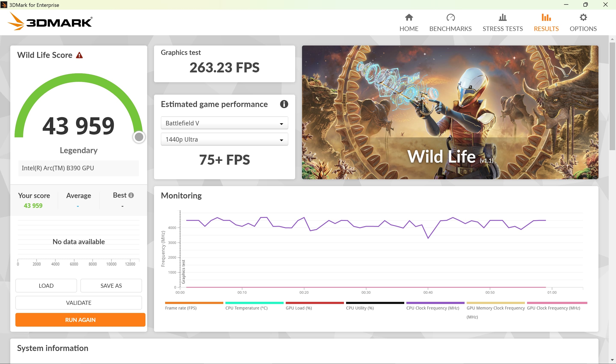Viewport: 616px width, 364px height.
Task: Toggle the GPU Load (%) legend series
Action: click(x=299, y=308)
